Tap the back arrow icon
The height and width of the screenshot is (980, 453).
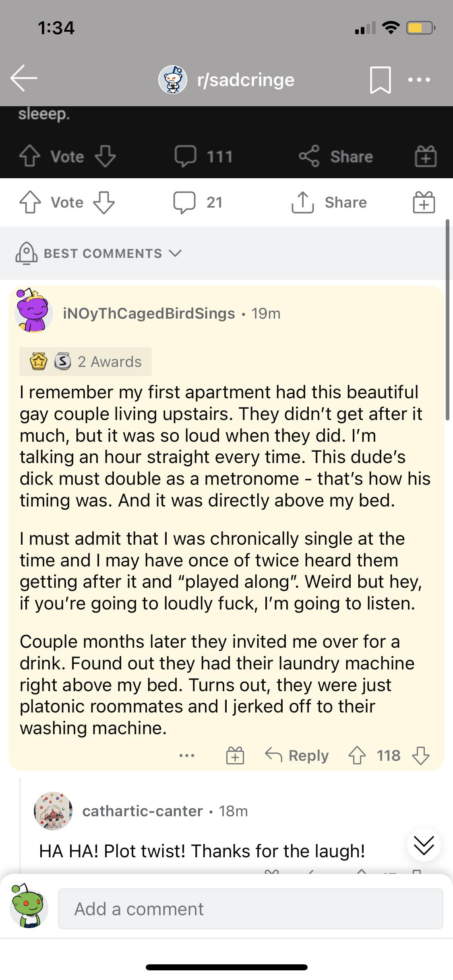pos(24,78)
